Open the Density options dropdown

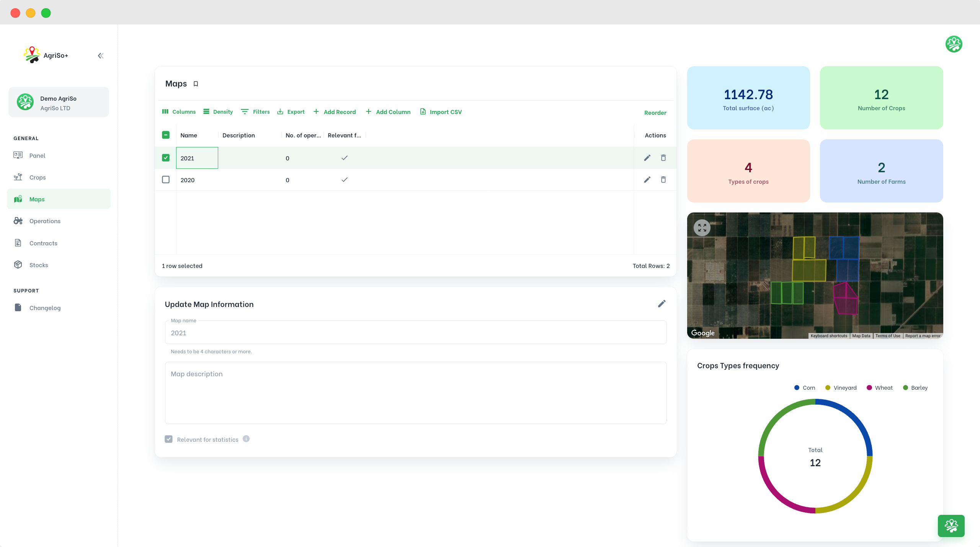218,112
